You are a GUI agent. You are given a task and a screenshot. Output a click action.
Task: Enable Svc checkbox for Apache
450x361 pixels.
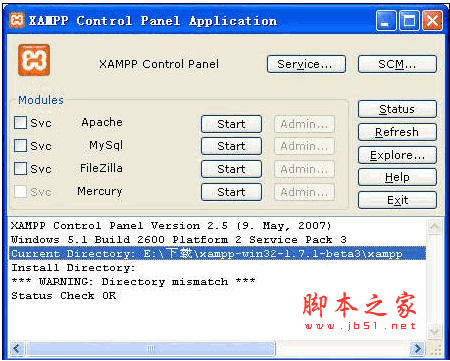[20, 123]
